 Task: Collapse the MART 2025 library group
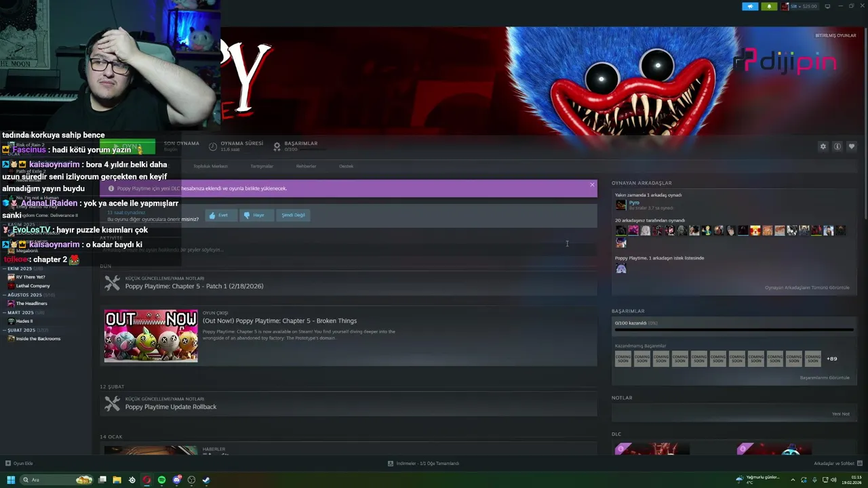click(x=21, y=312)
